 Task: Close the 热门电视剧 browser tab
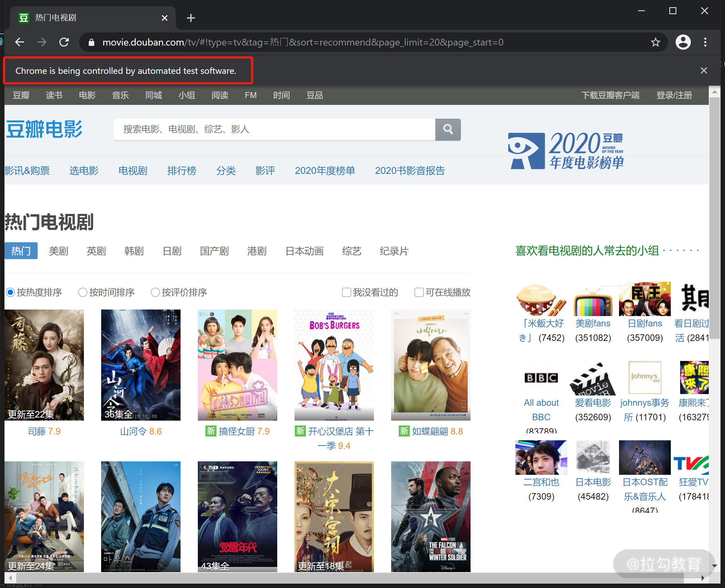point(165,18)
